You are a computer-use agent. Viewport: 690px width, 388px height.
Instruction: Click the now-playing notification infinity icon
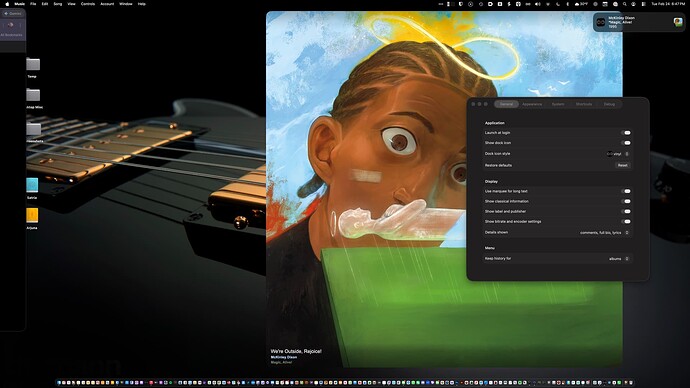pos(601,22)
